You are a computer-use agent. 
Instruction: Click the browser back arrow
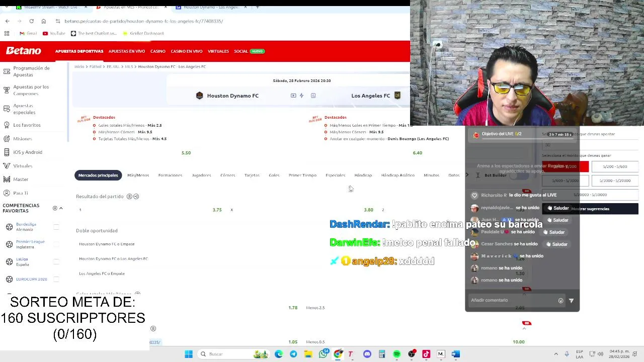click(x=7, y=21)
